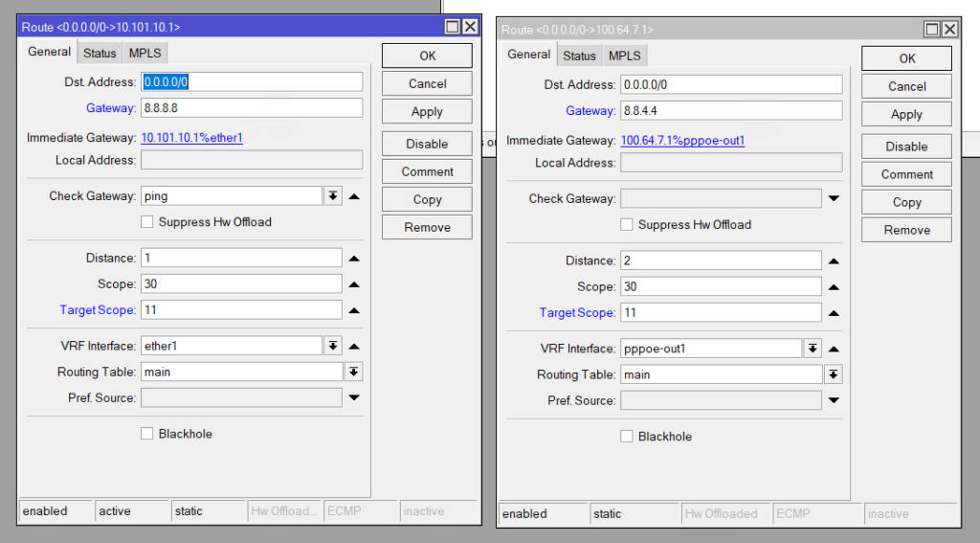980x543 pixels.
Task: Maximize the 100.64.7.1 route window
Action: [932, 29]
